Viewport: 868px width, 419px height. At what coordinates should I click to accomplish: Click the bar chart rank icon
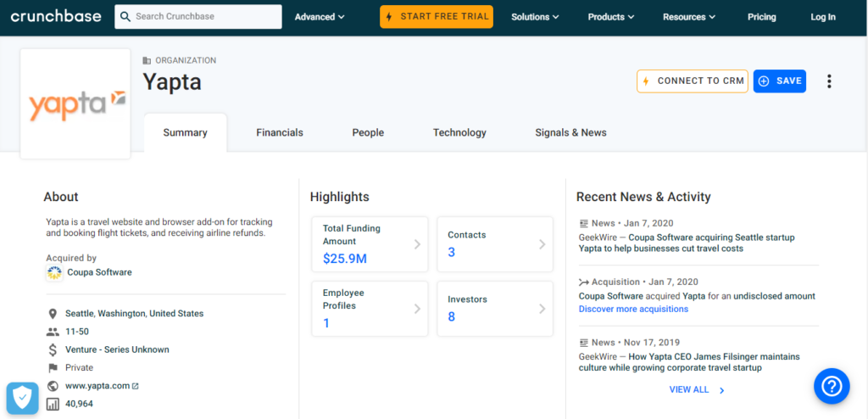tap(53, 404)
